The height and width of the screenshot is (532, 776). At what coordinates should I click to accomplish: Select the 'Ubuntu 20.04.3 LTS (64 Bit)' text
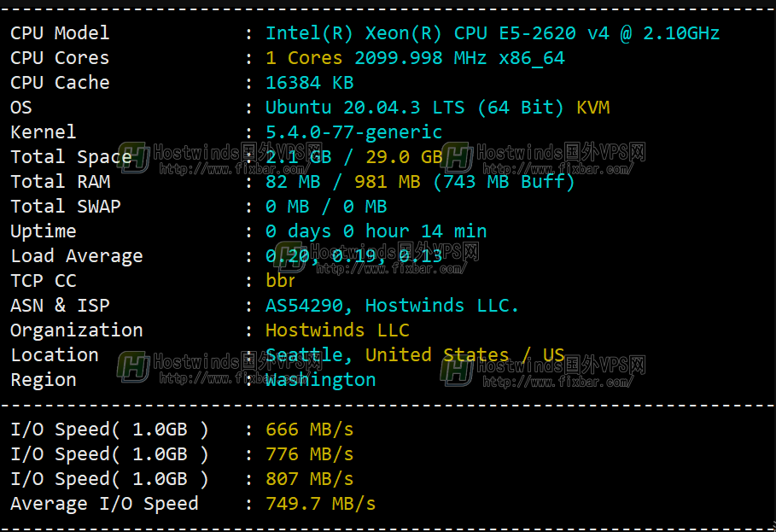[x=415, y=108]
